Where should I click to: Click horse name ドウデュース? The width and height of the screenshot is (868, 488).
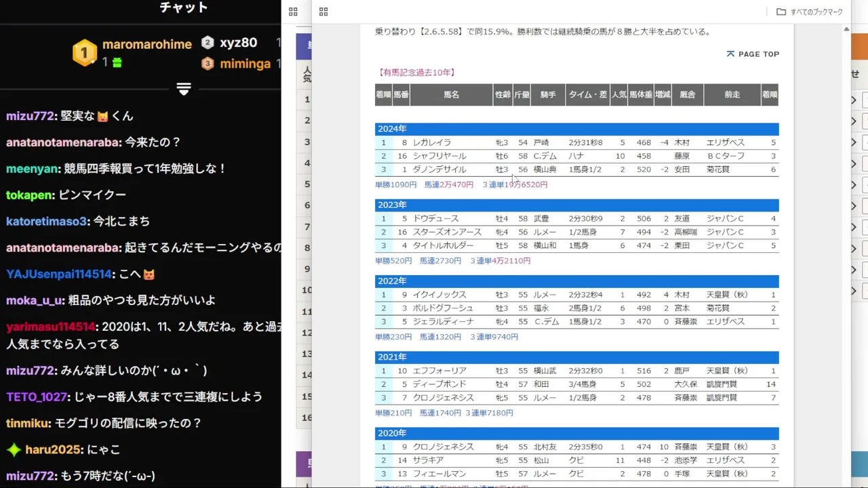436,218
